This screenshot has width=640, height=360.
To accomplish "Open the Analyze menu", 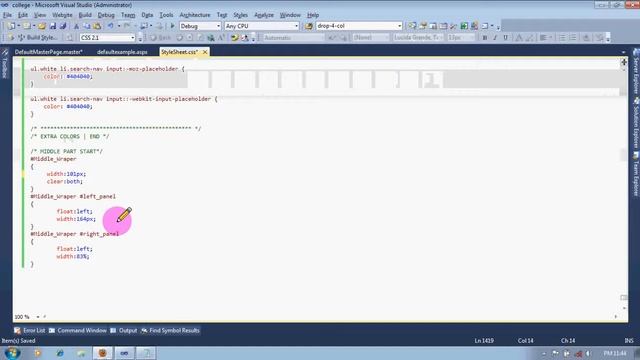I will pos(264,15).
